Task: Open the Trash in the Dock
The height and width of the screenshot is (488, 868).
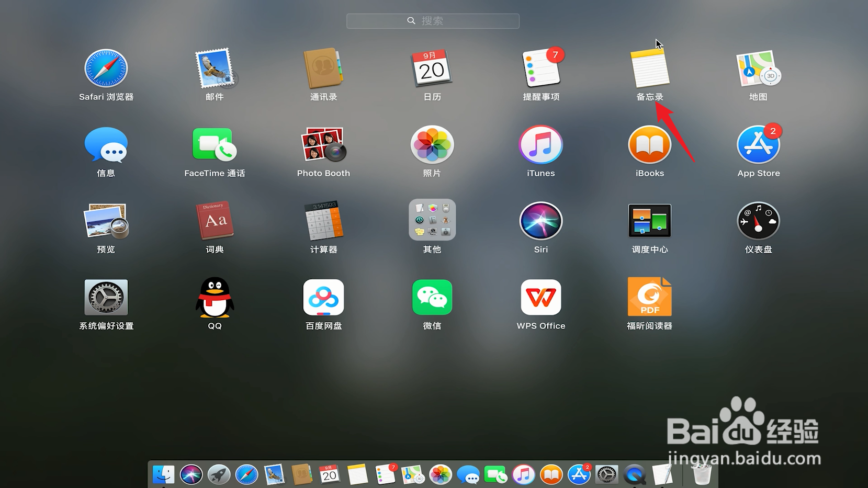Action: (701, 475)
